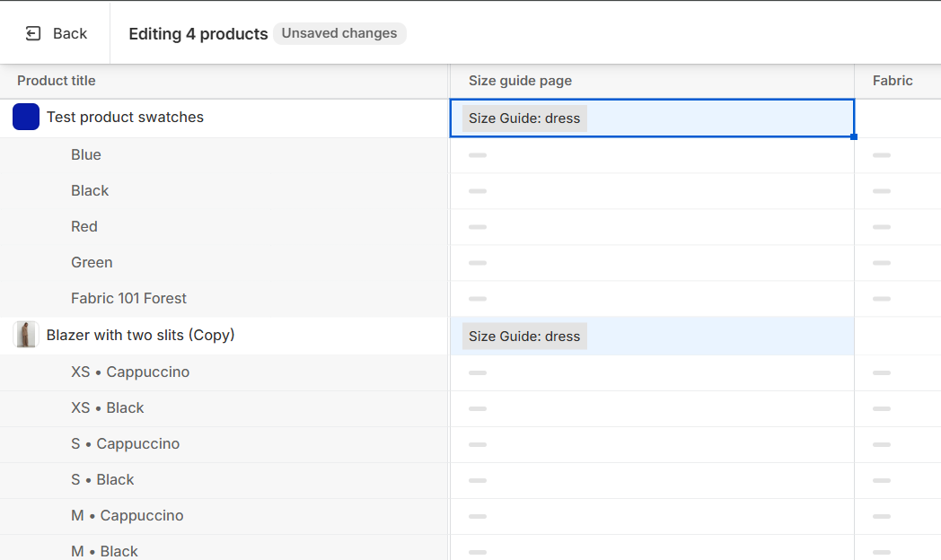The image size is (941, 560).
Task: Click the Unsaved changes badge
Action: coord(339,33)
